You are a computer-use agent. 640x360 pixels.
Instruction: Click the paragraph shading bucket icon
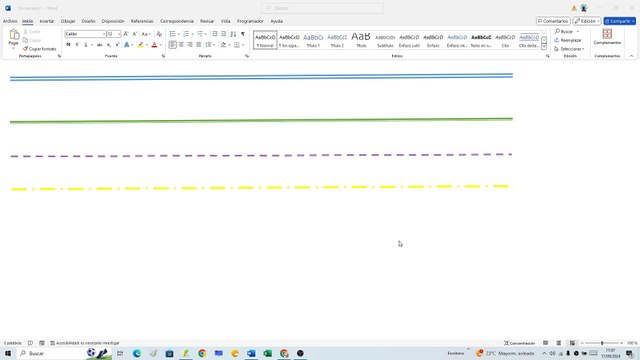(x=224, y=44)
